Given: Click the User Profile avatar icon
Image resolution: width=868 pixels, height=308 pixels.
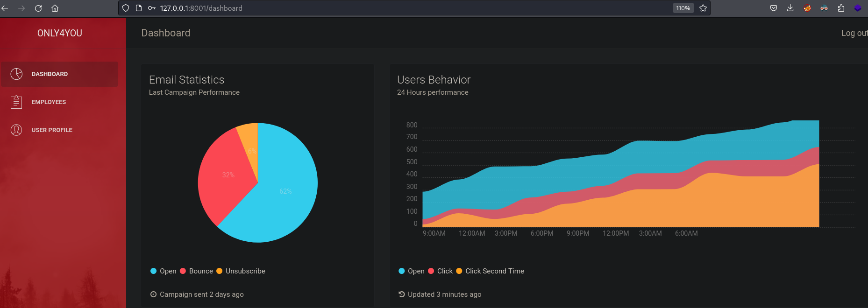Looking at the screenshot, I should [16, 130].
